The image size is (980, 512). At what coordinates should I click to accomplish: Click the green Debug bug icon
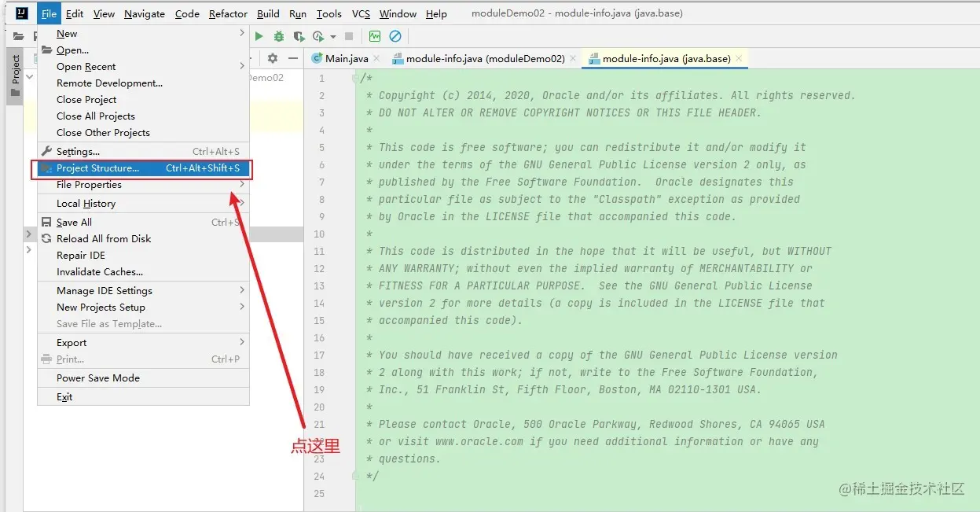point(279,36)
